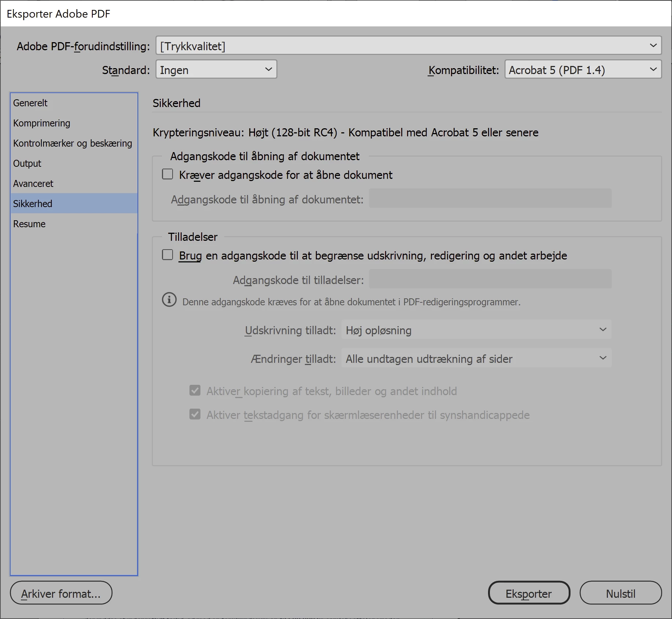Click the 'Arkiver format...' button
Viewport: 672px width, 619px height.
tap(61, 593)
